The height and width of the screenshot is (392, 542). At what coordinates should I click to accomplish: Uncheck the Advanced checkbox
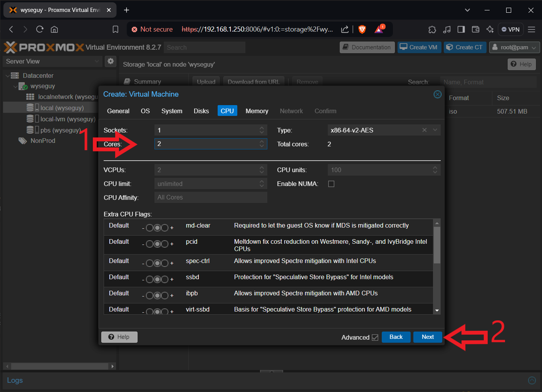[x=375, y=337]
